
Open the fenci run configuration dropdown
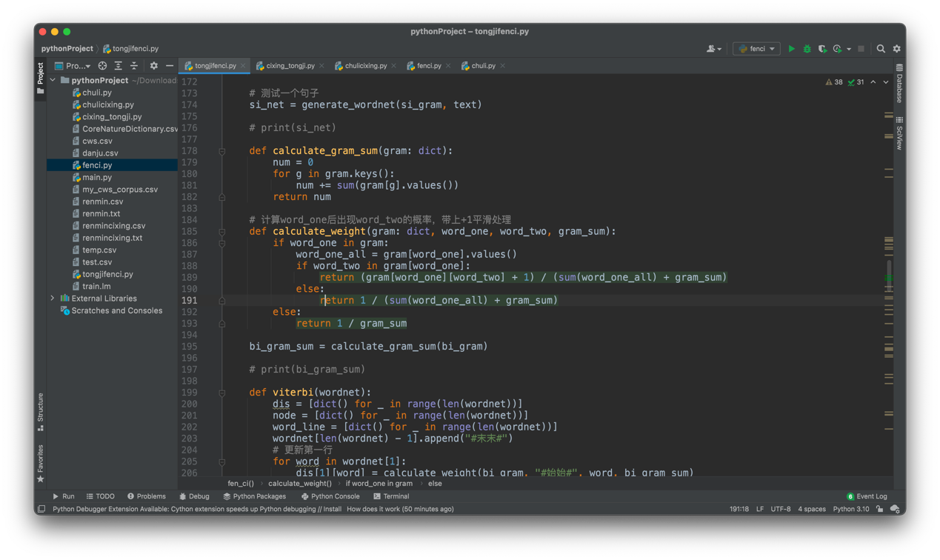point(756,49)
